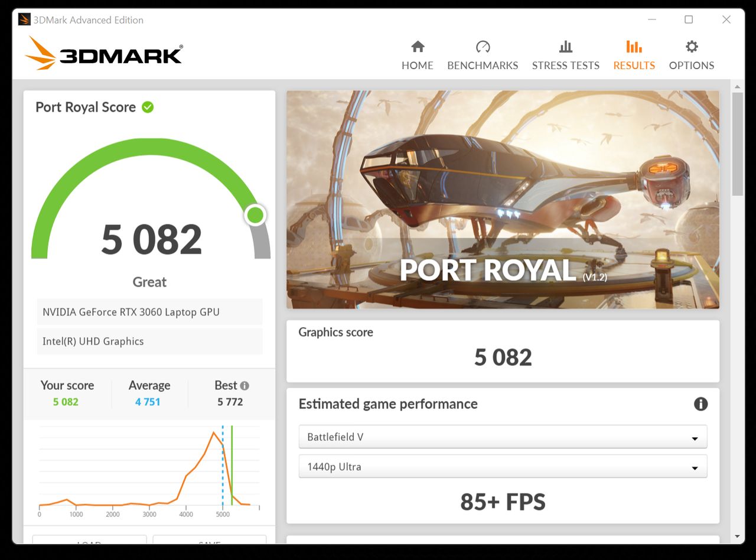The width and height of the screenshot is (756, 560).
Task: Click the Great rating label
Action: click(149, 282)
